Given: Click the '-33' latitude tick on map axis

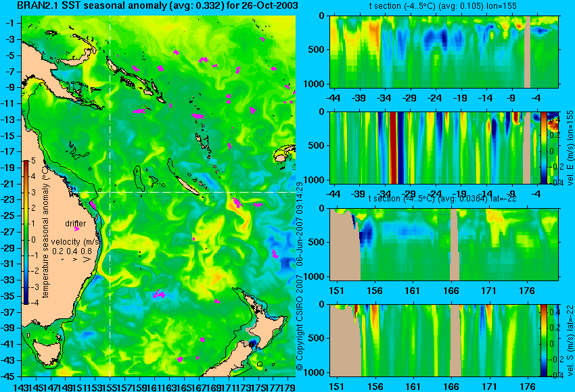Looking at the screenshot, I should coord(8,280).
